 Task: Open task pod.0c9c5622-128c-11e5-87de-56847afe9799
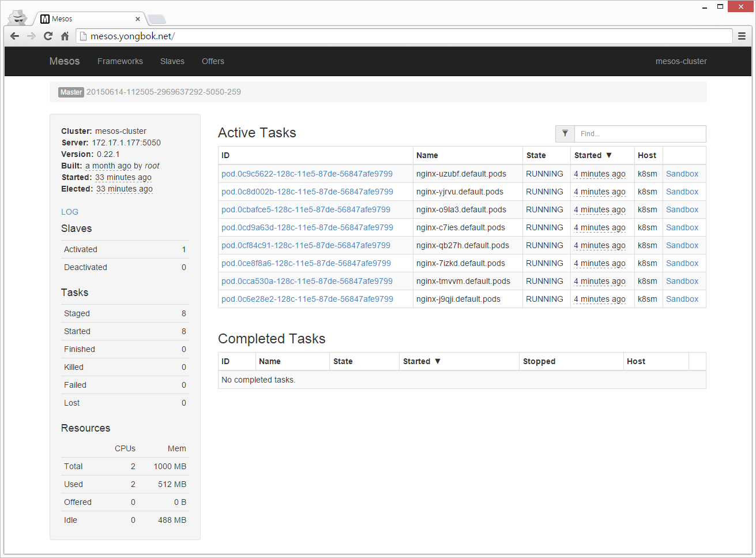pos(307,174)
